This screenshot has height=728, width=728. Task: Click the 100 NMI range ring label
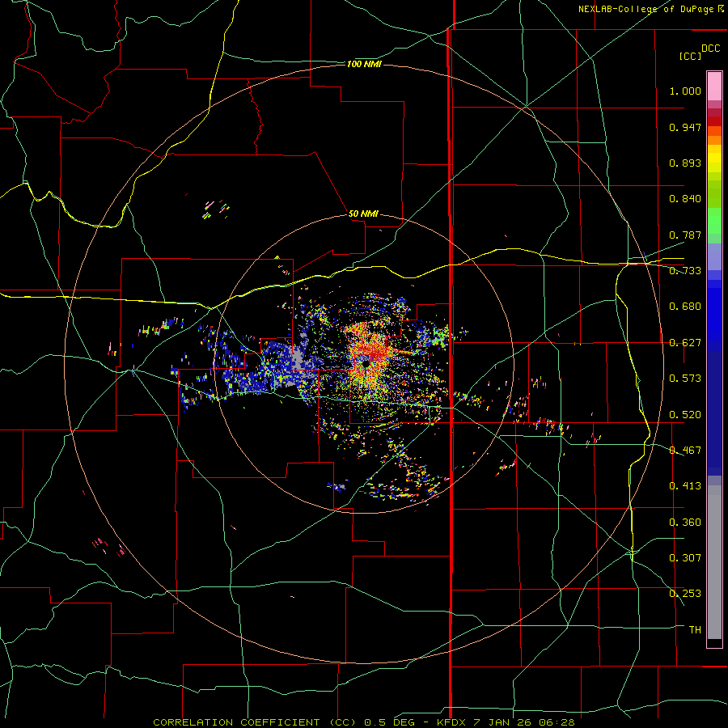coord(364,64)
